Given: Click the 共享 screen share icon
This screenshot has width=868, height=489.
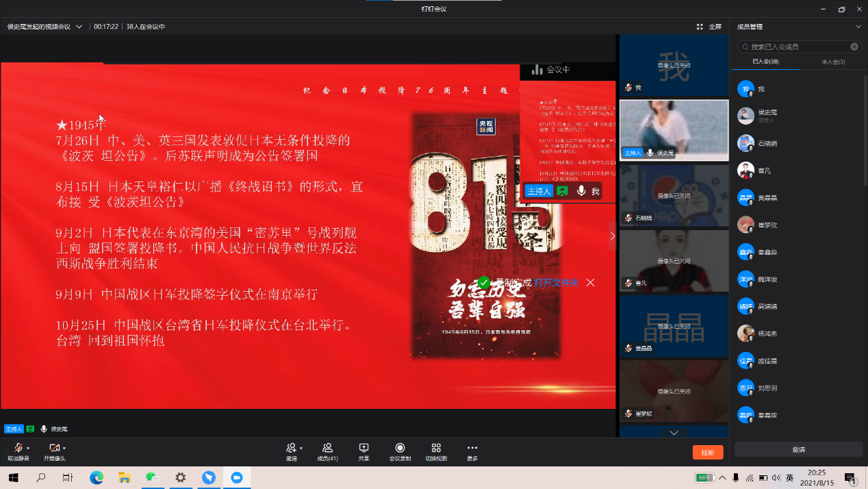Looking at the screenshot, I should pyautogui.click(x=363, y=449).
